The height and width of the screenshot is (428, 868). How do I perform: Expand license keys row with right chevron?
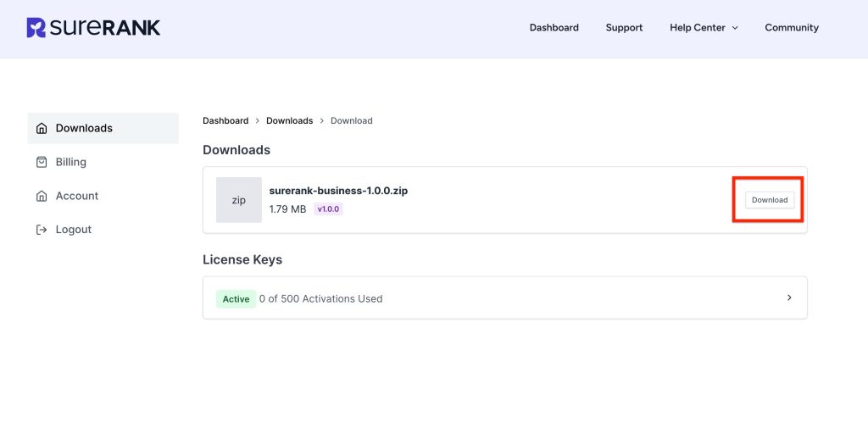[789, 297]
